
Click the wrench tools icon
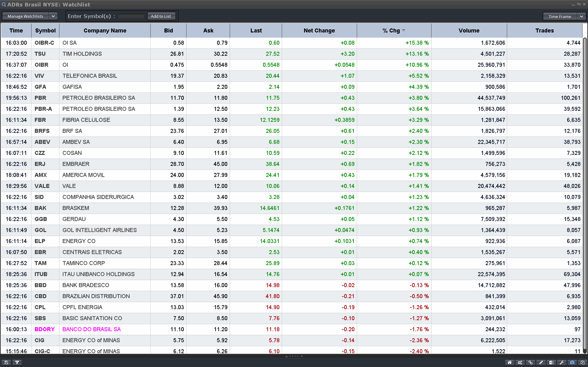click(562, 362)
